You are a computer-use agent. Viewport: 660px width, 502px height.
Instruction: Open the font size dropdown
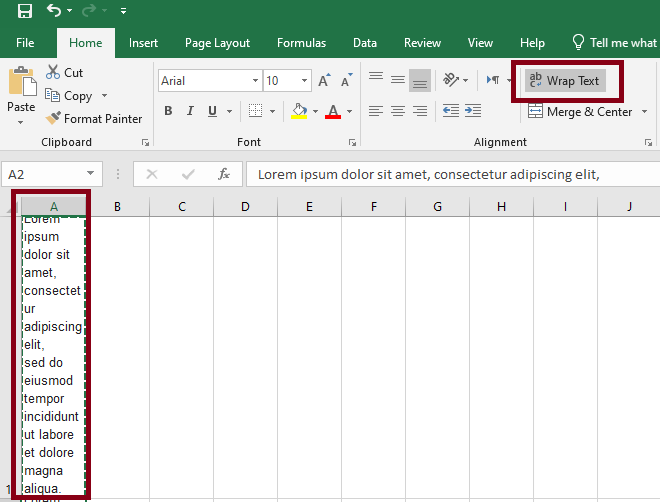(303, 81)
